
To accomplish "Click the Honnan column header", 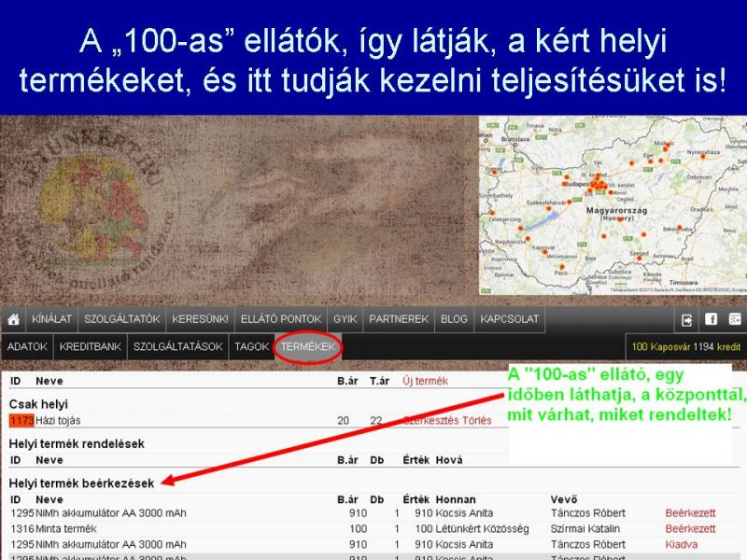I will click(x=456, y=499).
